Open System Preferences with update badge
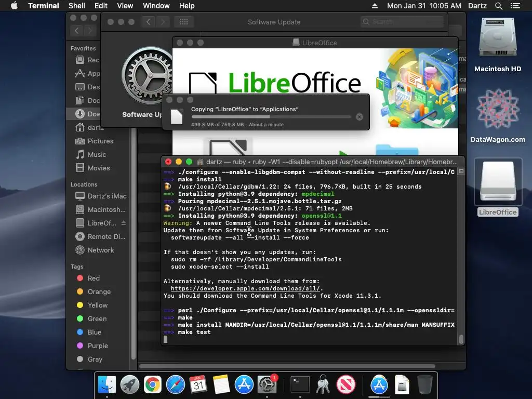This screenshot has height=399, width=532. (x=267, y=385)
